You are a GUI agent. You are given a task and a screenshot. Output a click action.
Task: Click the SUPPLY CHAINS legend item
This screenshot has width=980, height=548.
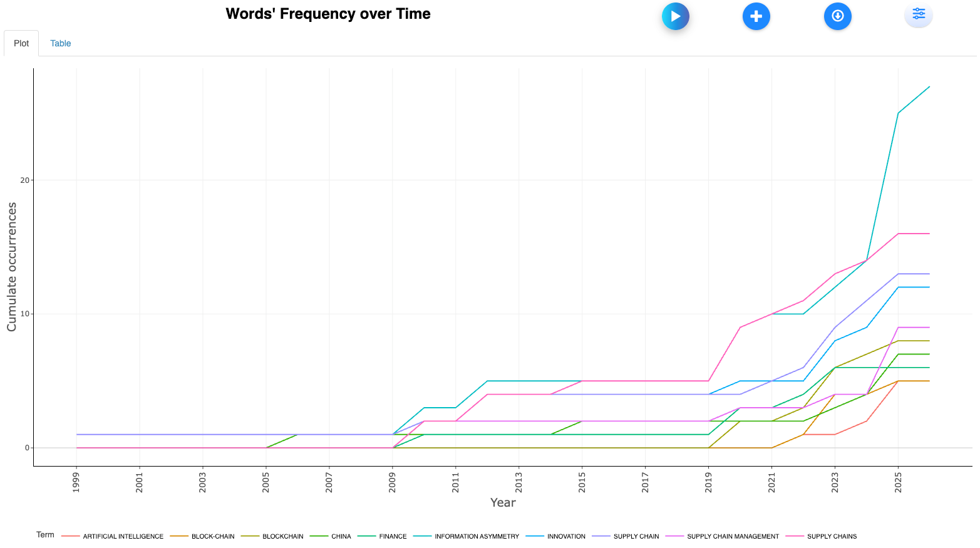pos(832,537)
